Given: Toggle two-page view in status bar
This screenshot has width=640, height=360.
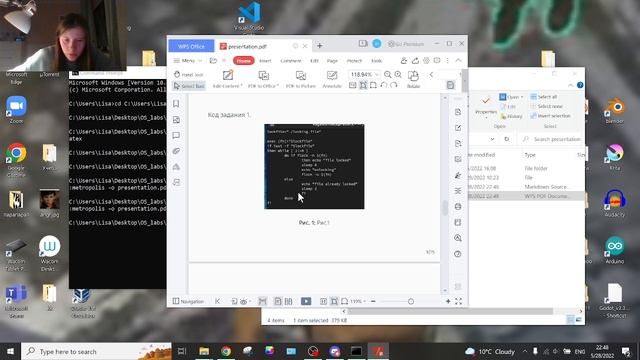Looking at the screenshot, I should pyautogui.click(x=289, y=301).
